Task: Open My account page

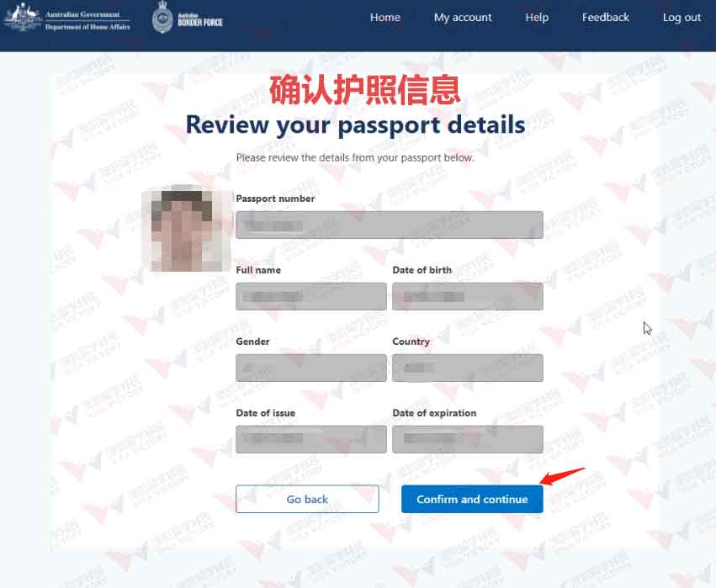Action: [463, 18]
